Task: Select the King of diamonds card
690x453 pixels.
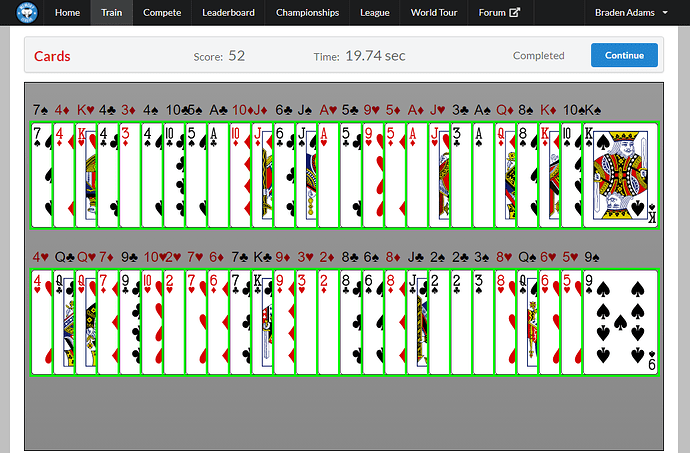Action: [x=549, y=175]
